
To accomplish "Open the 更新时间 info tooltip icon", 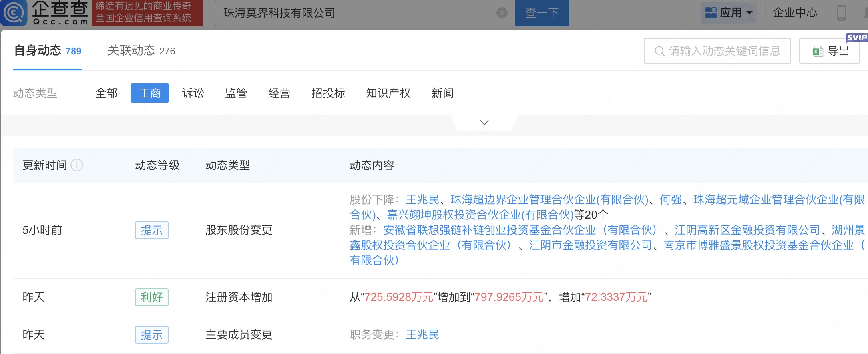I will click(x=77, y=165).
